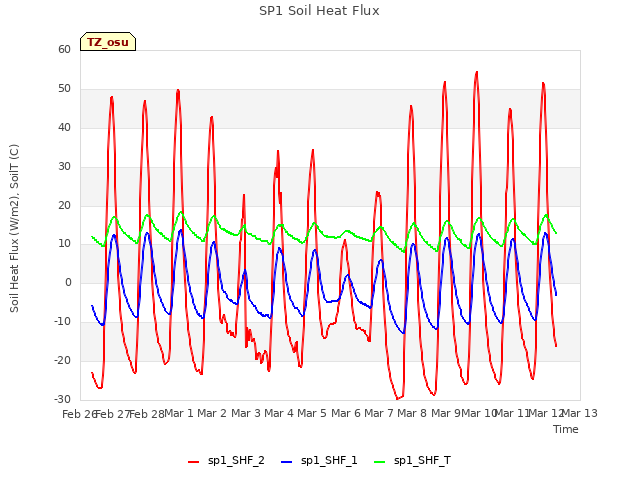
Task: Click the red peak near 55 on Mar 10
Action: coord(476,73)
